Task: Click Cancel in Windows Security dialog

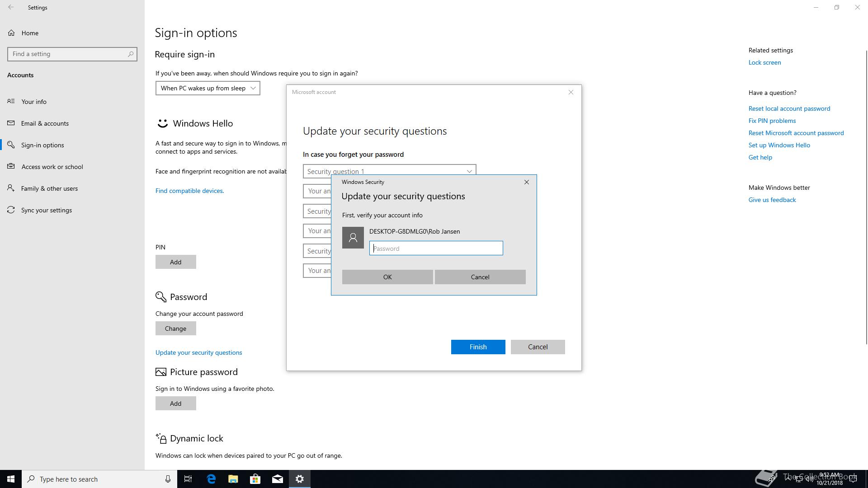Action: 480,277
